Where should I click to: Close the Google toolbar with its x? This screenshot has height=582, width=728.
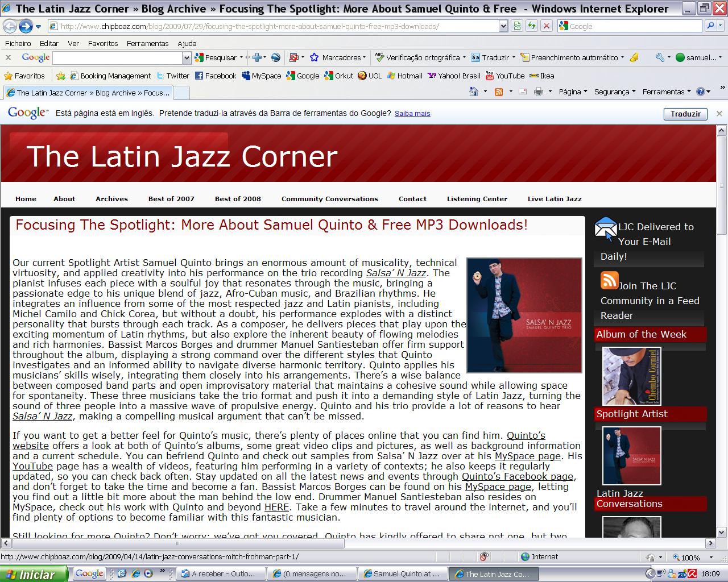[8, 57]
